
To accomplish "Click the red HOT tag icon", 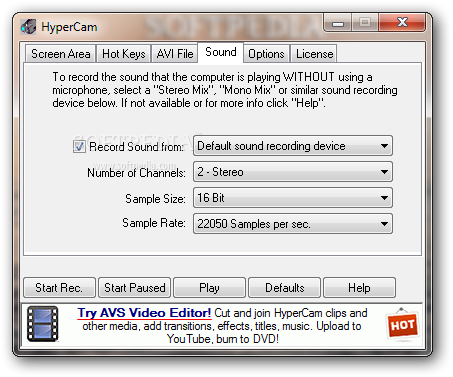I will coord(402,324).
